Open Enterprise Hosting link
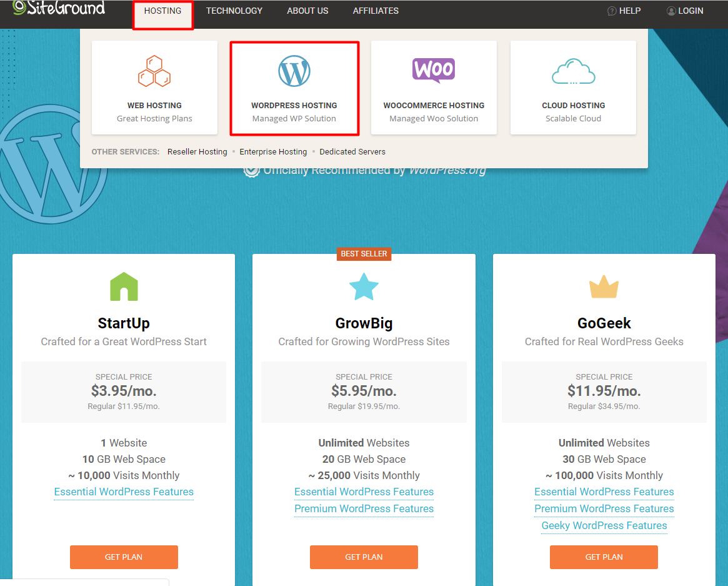Viewport: 728px width, 586px height. click(273, 151)
